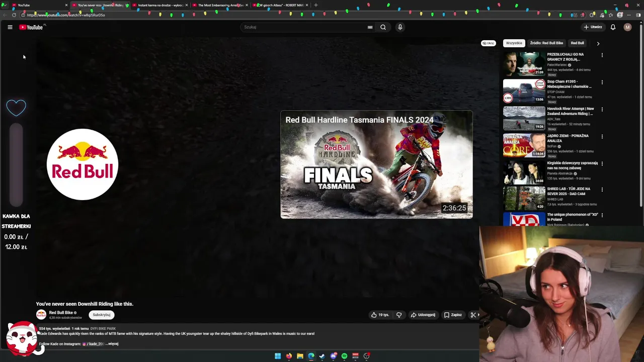Click the Subskrybuj button

point(101,315)
